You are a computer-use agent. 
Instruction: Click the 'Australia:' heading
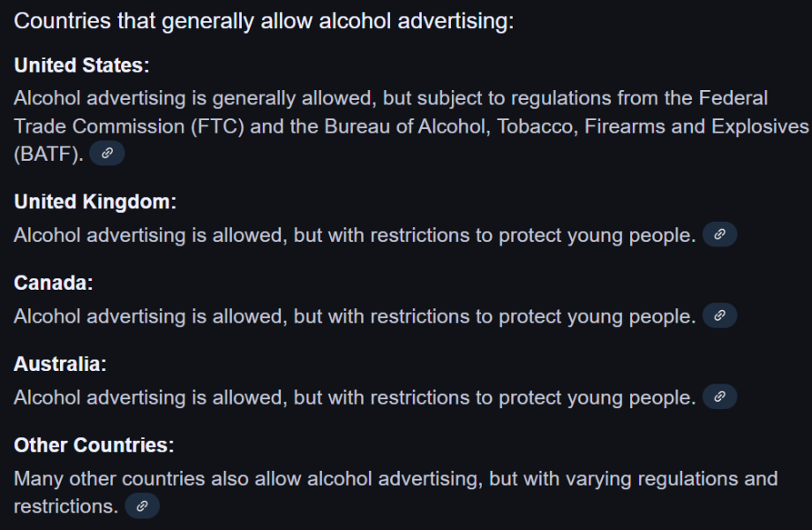tap(60, 364)
